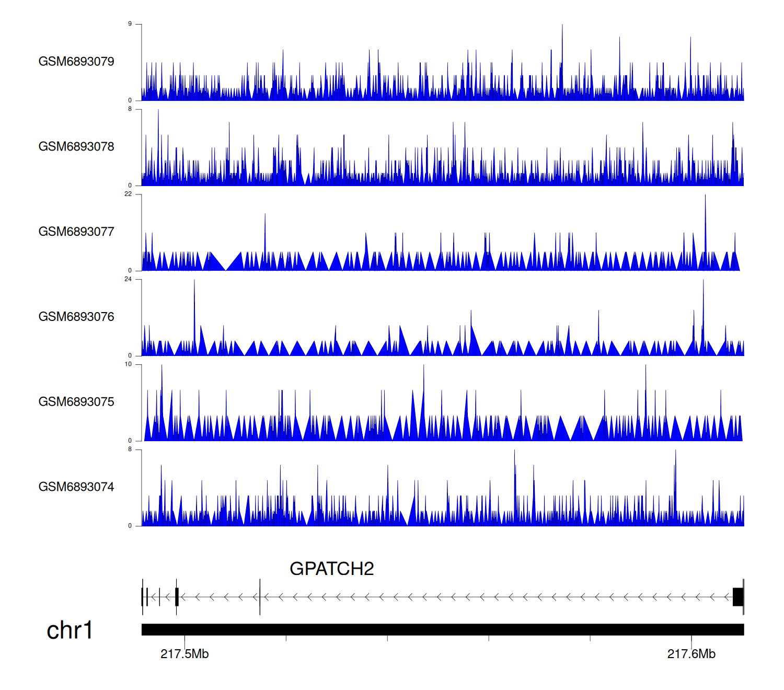Select the GSM6893078 track label
Viewport: 784px width, 690px height.
[x=76, y=147]
